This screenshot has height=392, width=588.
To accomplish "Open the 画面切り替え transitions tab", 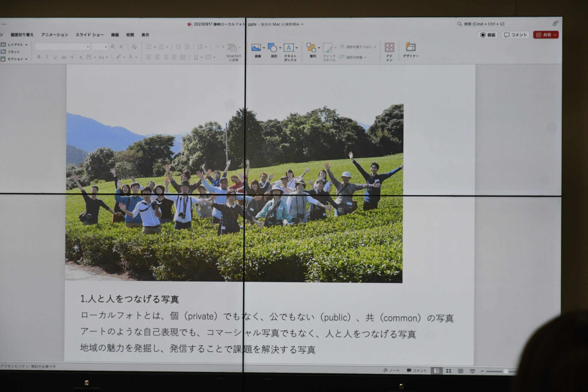I will (x=22, y=35).
